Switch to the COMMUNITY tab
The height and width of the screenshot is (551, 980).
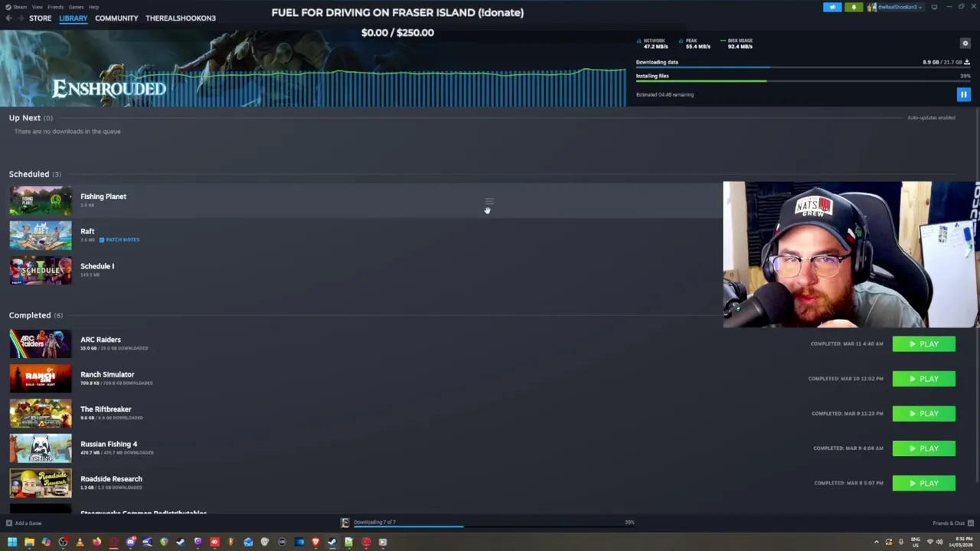(x=116, y=18)
